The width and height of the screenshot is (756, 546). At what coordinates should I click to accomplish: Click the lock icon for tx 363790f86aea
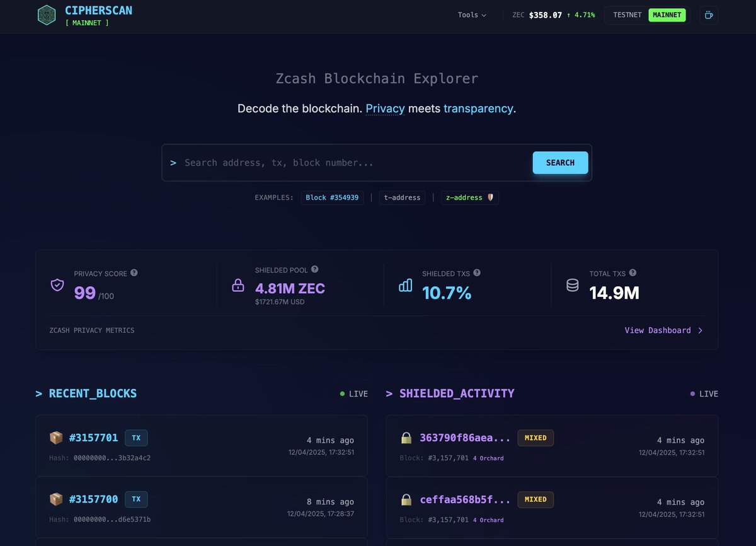coord(406,438)
